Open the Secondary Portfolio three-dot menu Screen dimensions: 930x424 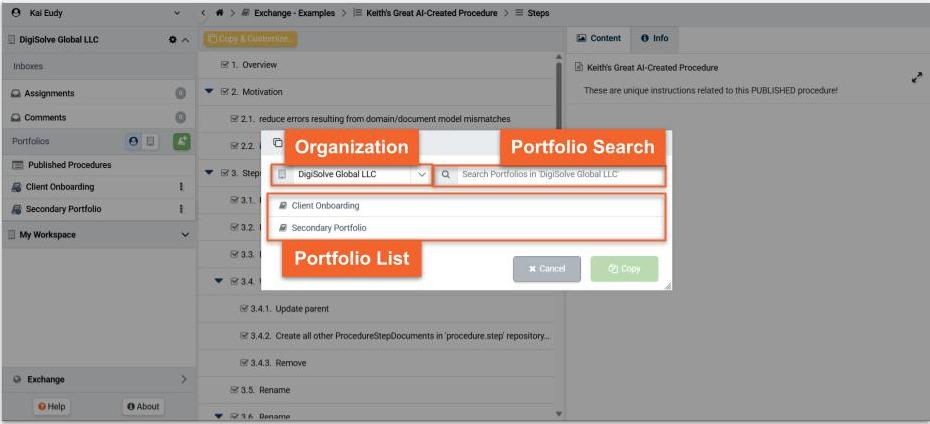coord(181,209)
